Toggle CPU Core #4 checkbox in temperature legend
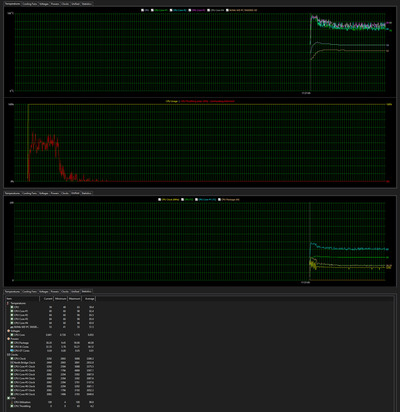Image resolution: width=400 pixels, height=412 pixels. pos(209,10)
